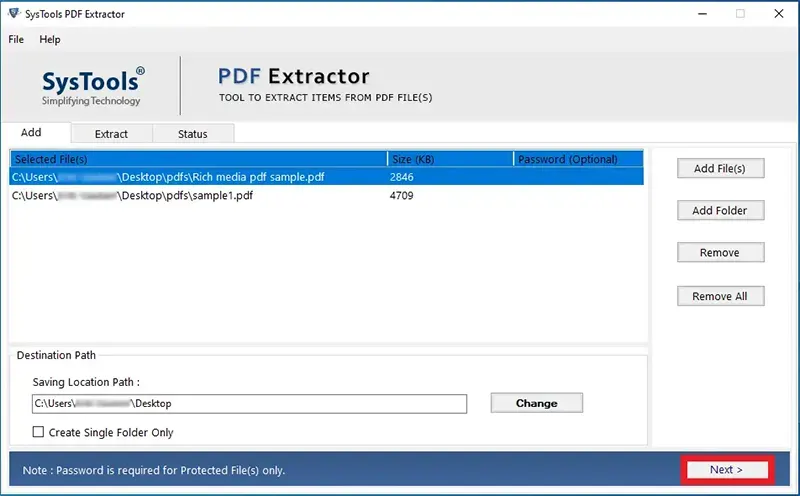Click the SysTools app icon in title bar
The width and height of the screenshot is (800, 496).
[14, 14]
